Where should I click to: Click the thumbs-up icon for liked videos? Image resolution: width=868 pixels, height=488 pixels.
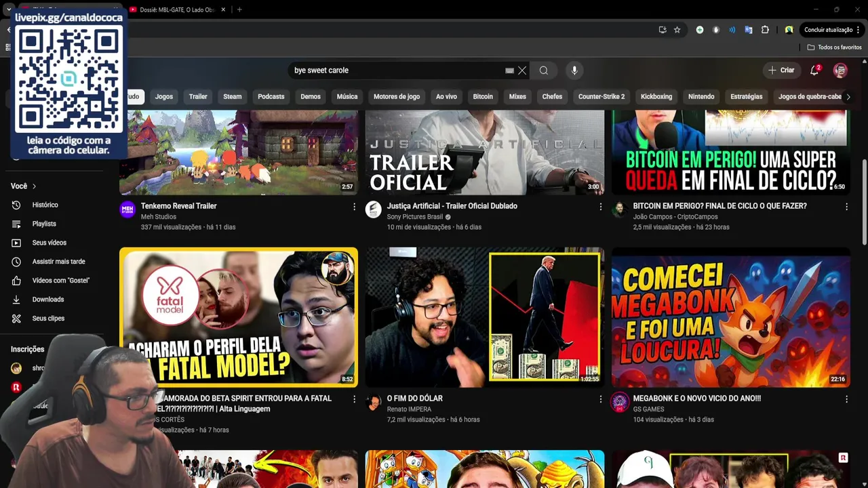16,281
